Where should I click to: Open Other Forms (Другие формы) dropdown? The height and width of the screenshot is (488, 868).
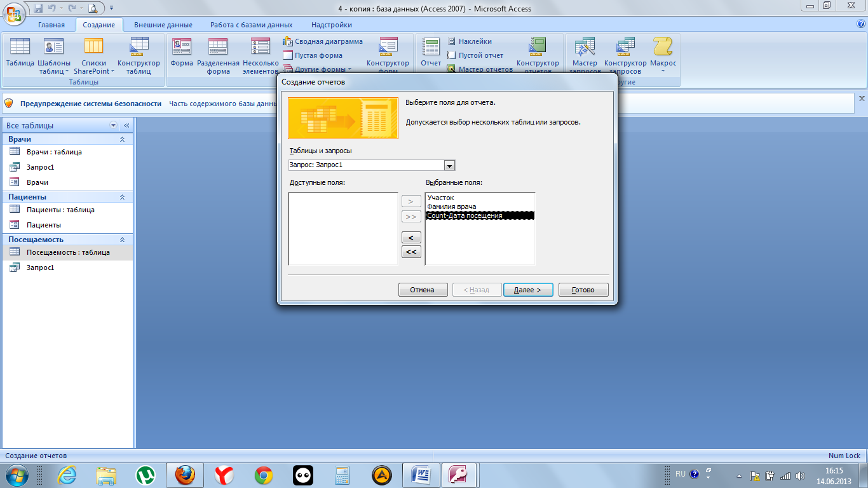317,69
